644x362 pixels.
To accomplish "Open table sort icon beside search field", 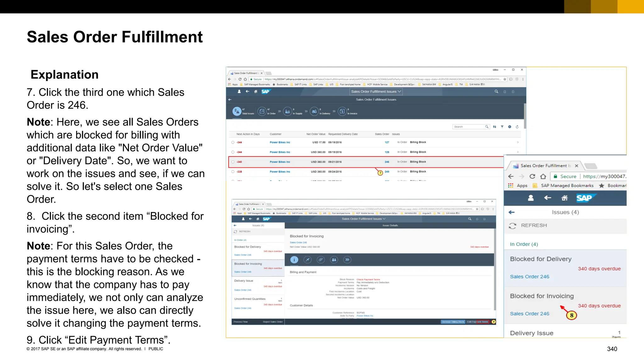I will [495, 127].
